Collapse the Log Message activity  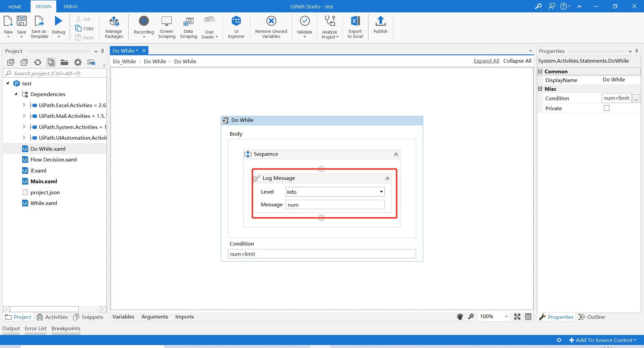pyautogui.click(x=387, y=178)
